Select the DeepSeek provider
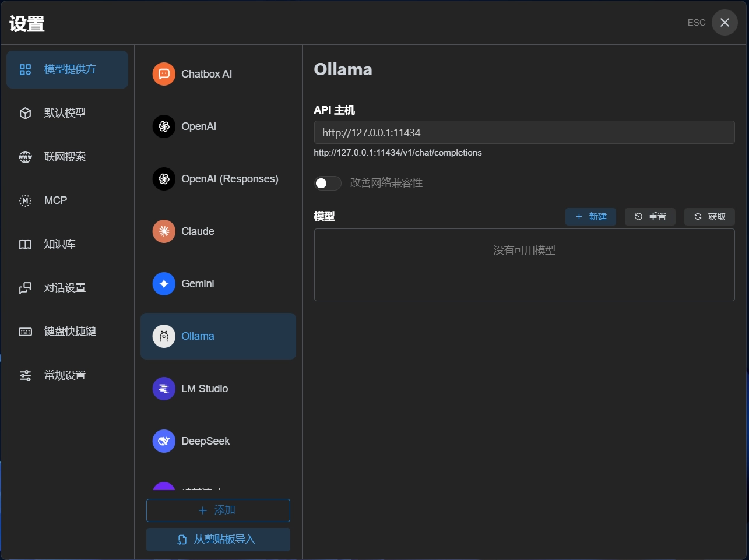749x560 pixels. 218,441
